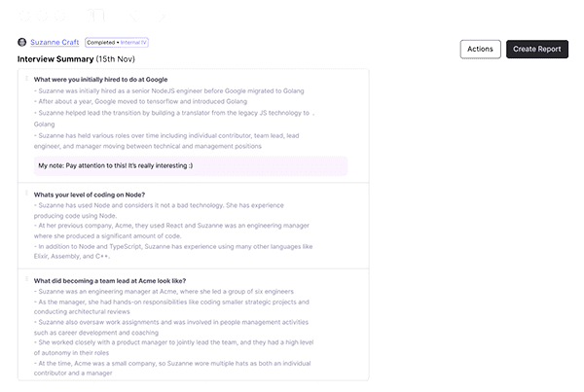Viewport: 584px width, 392px height.
Task: Open the Suzanne Craft candidate link
Action: [55, 43]
